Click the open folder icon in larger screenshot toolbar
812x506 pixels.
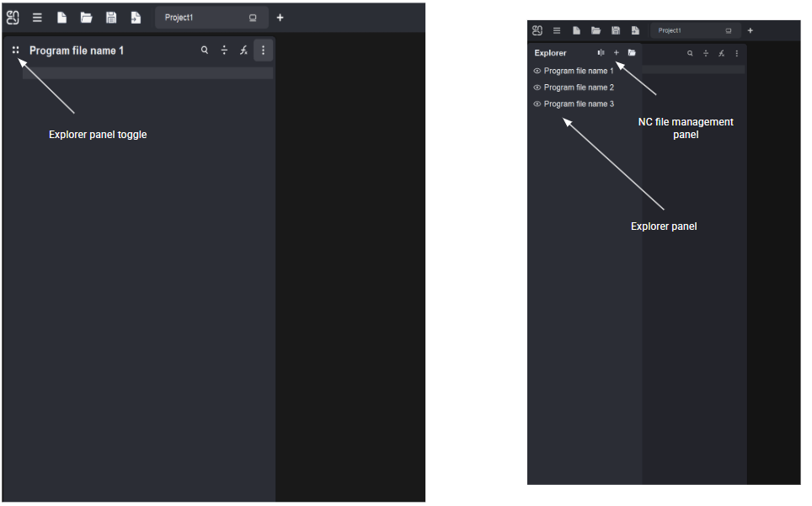(86, 18)
